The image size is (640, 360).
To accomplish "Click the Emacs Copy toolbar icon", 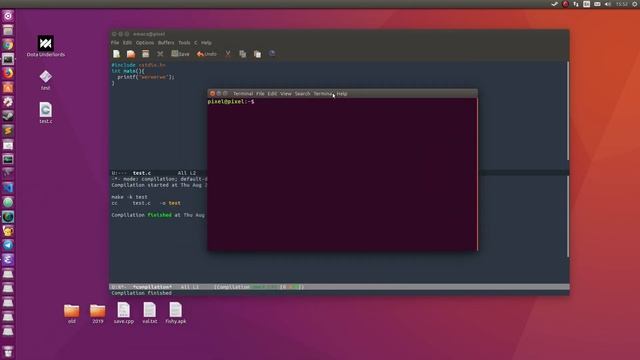I will (x=242, y=54).
